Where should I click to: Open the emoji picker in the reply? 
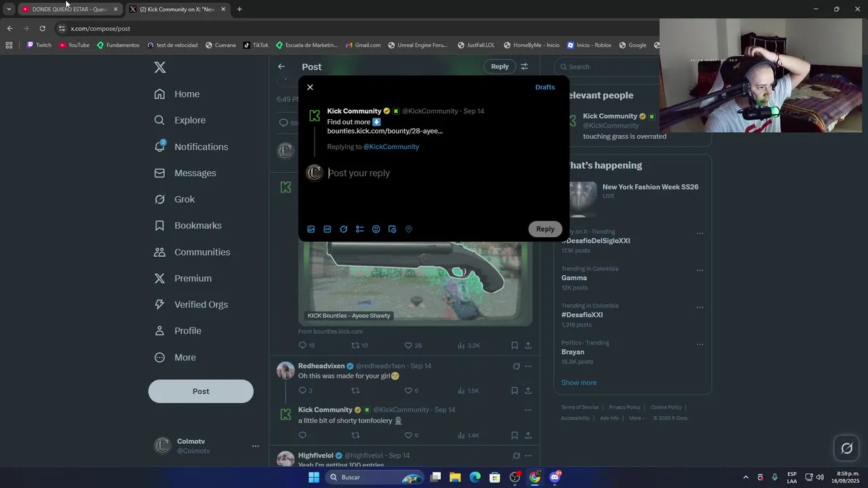376,229
